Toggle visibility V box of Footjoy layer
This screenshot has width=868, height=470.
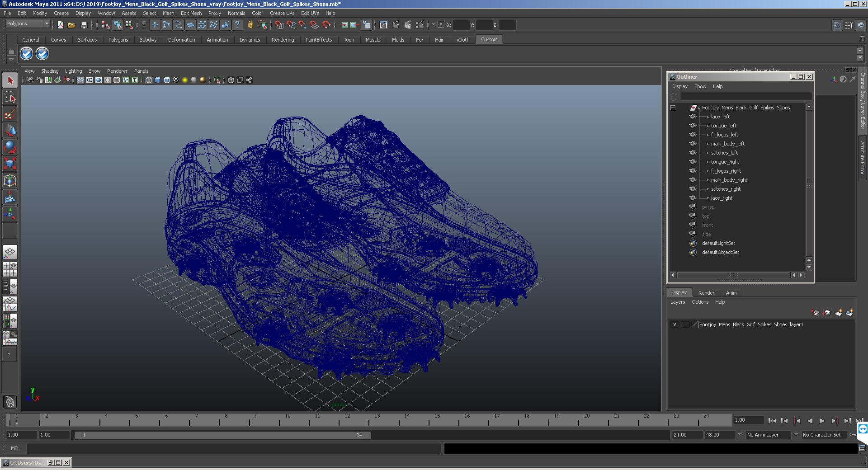[675, 324]
